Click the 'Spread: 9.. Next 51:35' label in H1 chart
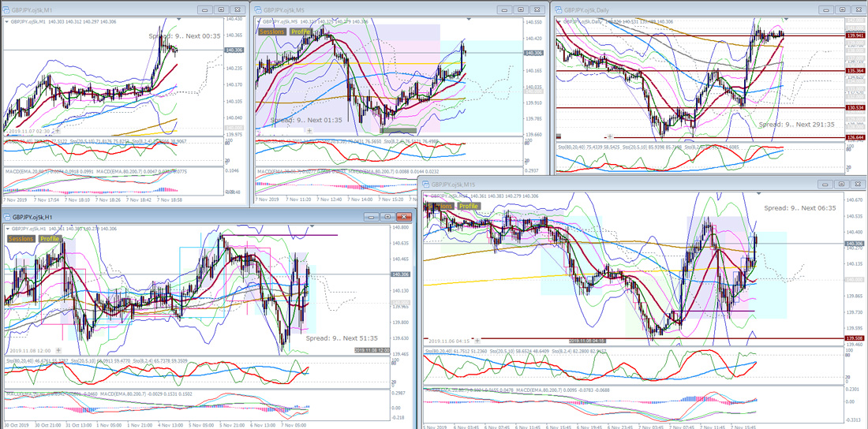Image resolution: width=868 pixels, height=429 pixels. (342, 338)
